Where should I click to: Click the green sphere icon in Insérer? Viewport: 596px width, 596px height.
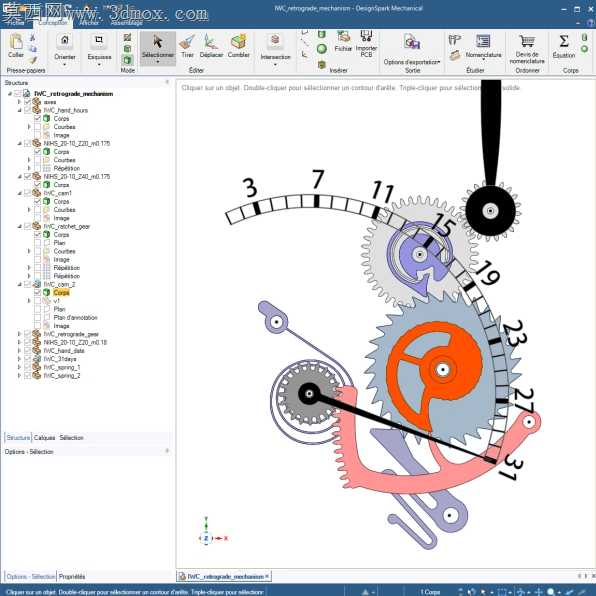pos(322,49)
